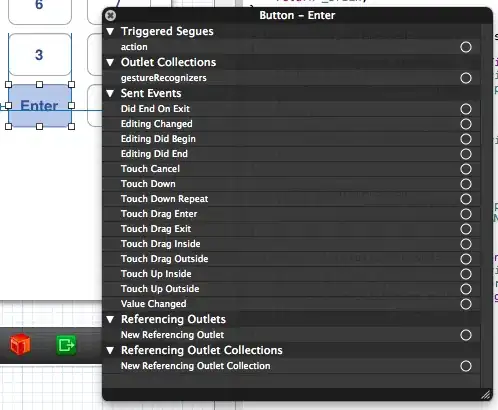The height and width of the screenshot is (410, 498).
Task: Collapse the Referencing Outlets section
Action: [x=110, y=320]
